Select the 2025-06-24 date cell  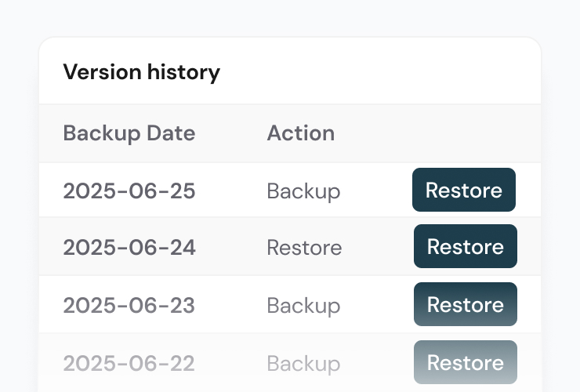pos(129,248)
